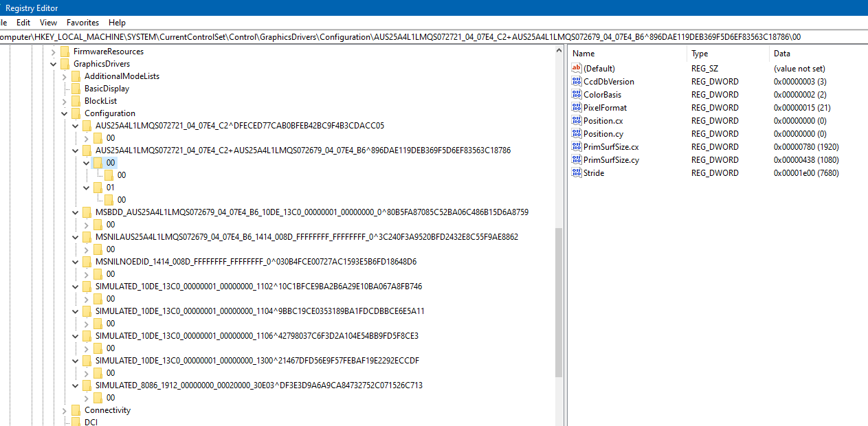
Task: Collapse the GraphicsDrivers tree node
Action: (x=54, y=64)
